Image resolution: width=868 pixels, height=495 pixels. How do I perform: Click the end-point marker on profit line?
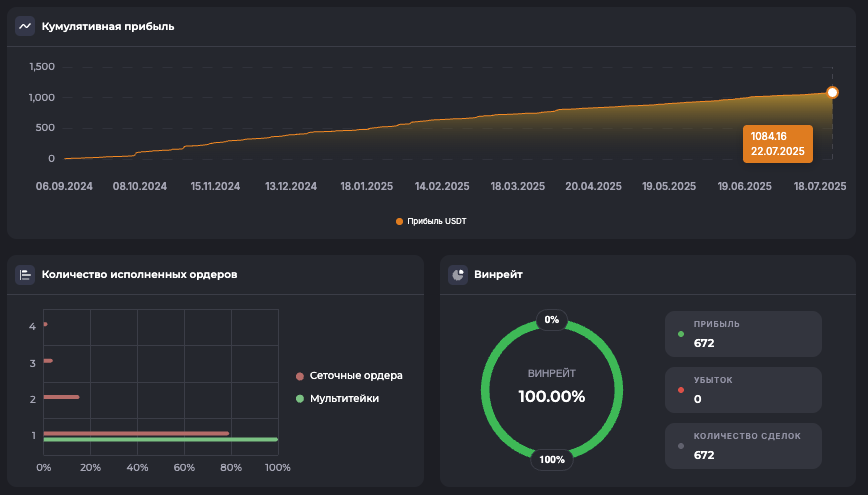tap(832, 93)
